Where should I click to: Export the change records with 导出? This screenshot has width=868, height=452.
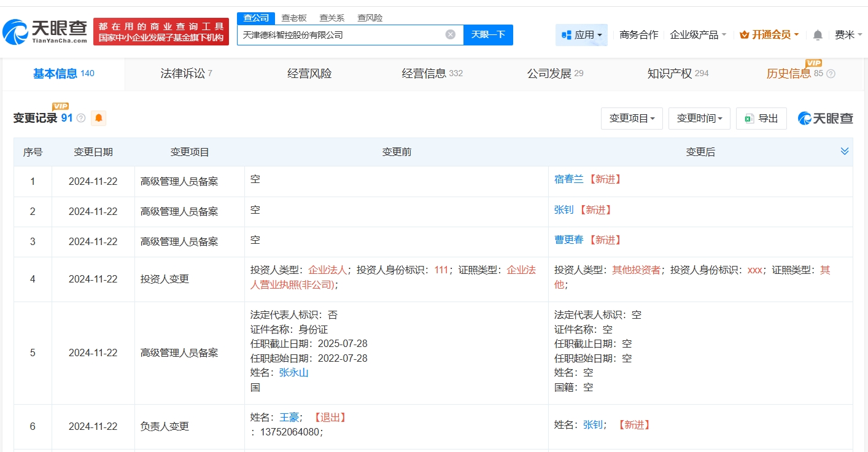click(761, 119)
